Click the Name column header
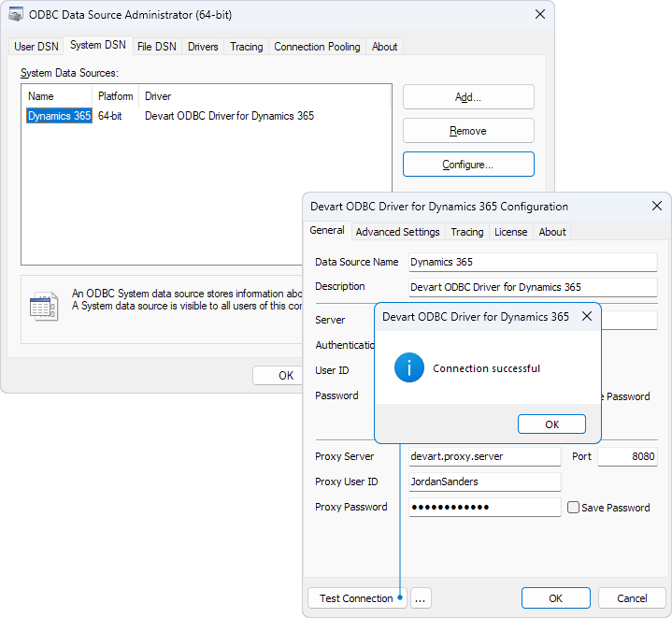Screen dimensions: 672x618 pos(57,96)
